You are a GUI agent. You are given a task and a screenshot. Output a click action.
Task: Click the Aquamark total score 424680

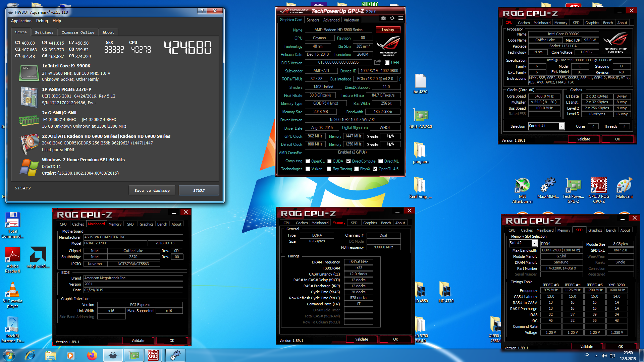[x=187, y=48]
